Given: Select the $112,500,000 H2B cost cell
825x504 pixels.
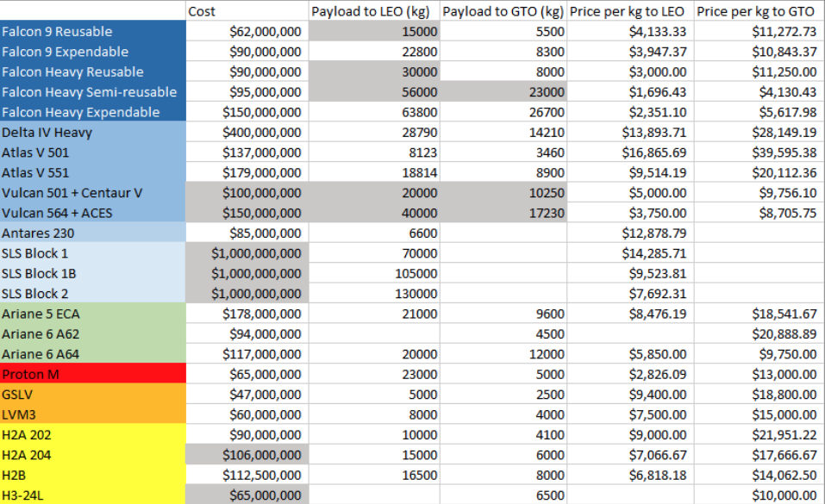Looking at the screenshot, I should [x=247, y=475].
